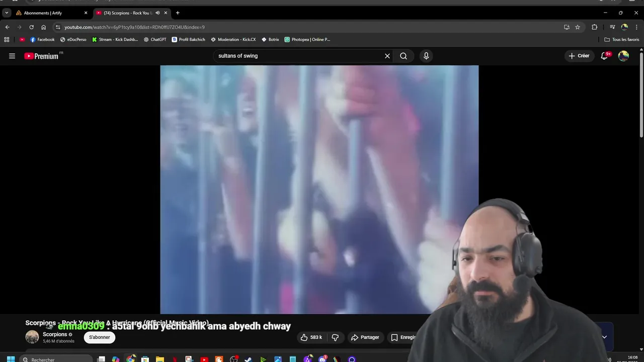Viewport: 644px width, 362px height.
Task: Open Task View on the taskbar
Action: pyautogui.click(x=101, y=359)
